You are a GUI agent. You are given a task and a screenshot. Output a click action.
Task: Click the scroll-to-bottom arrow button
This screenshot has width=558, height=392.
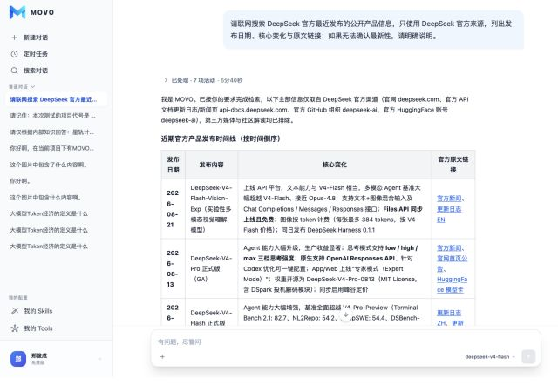(x=345, y=314)
